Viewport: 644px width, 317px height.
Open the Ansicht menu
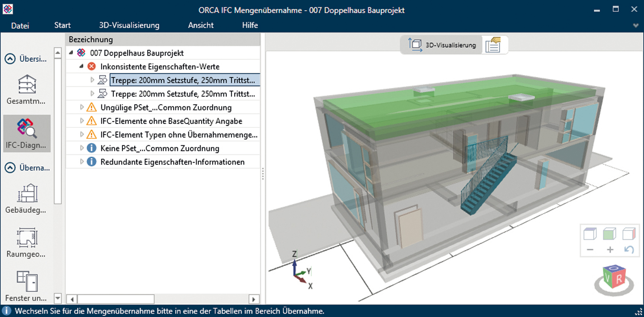pyautogui.click(x=200, y=25)
